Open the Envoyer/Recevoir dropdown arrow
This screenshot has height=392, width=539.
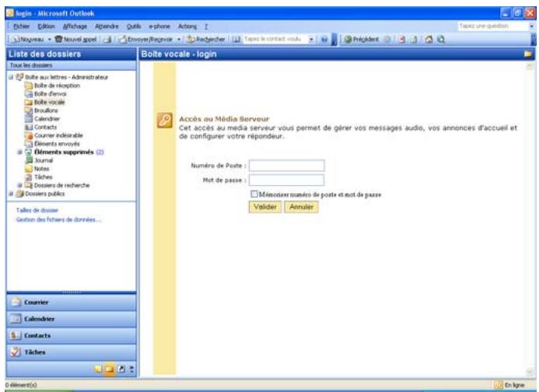tap(179, 40)
